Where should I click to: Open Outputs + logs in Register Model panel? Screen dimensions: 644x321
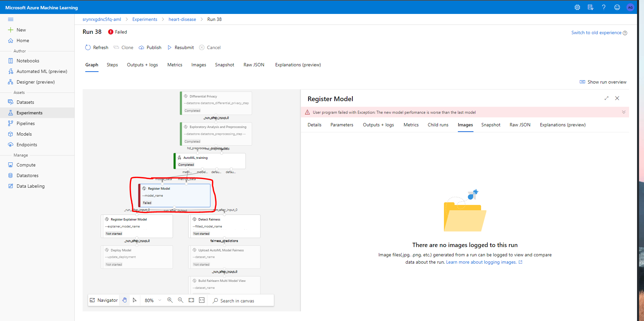click(x=378, y=125)
